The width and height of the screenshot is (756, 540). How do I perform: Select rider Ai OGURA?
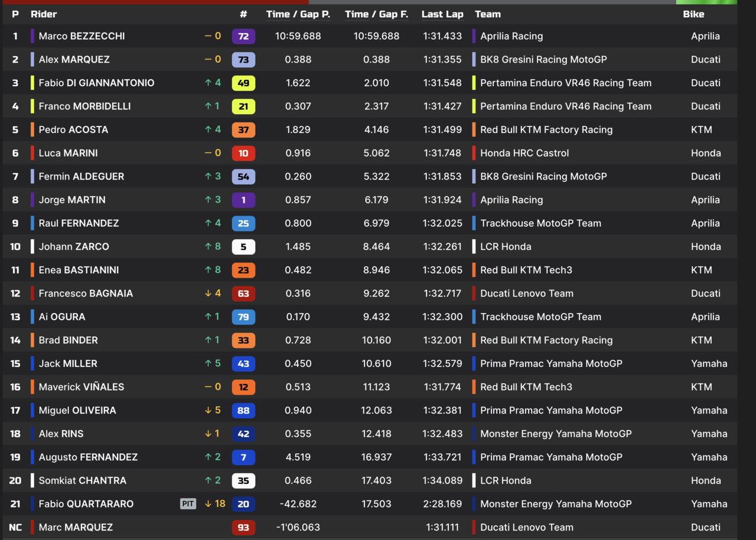(62, 317)
